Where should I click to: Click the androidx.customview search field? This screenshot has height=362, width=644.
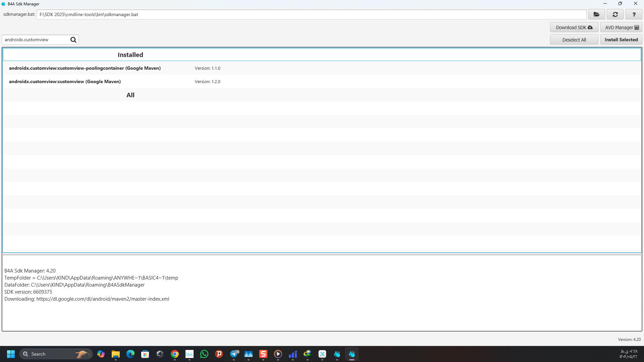[35, 40]
